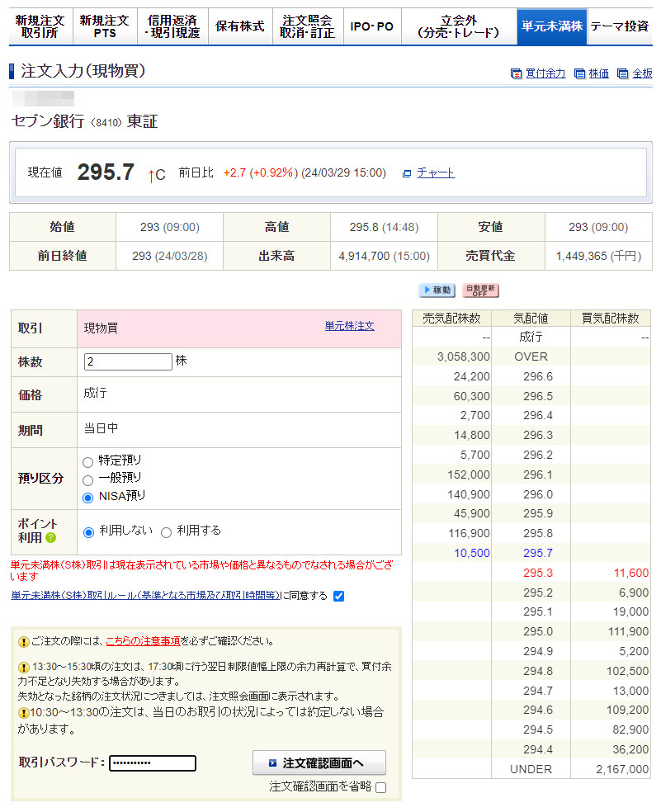This screenshot has width=661, height=812.
Task: Open the 単元株注文 link
Action: click(x=349, y=326)
